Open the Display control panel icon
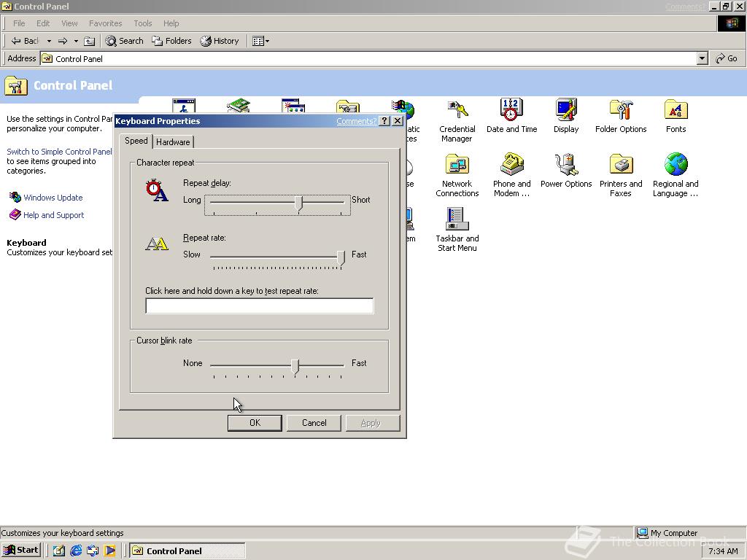The width and height of the screenshot is (747, 560). 566,116
